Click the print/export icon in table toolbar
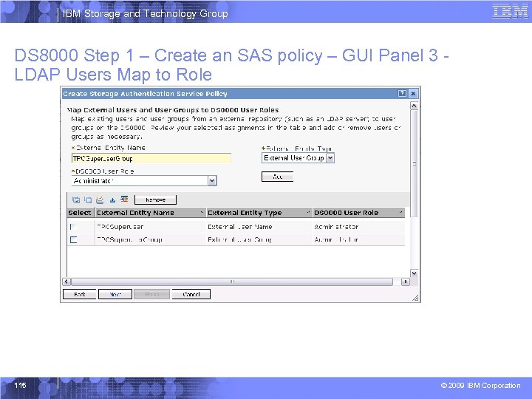 (100, 199)
